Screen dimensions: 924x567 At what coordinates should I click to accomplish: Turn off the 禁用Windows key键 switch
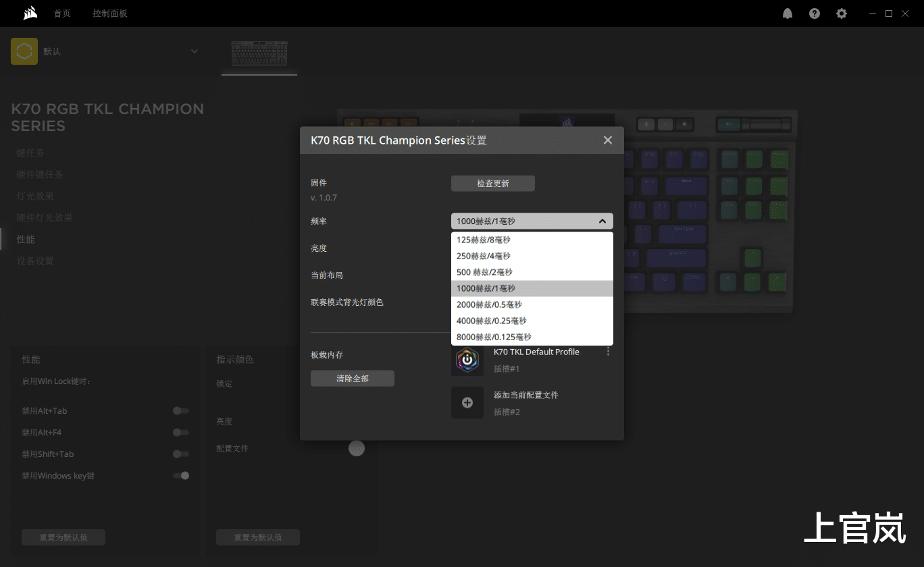point(180,475)
